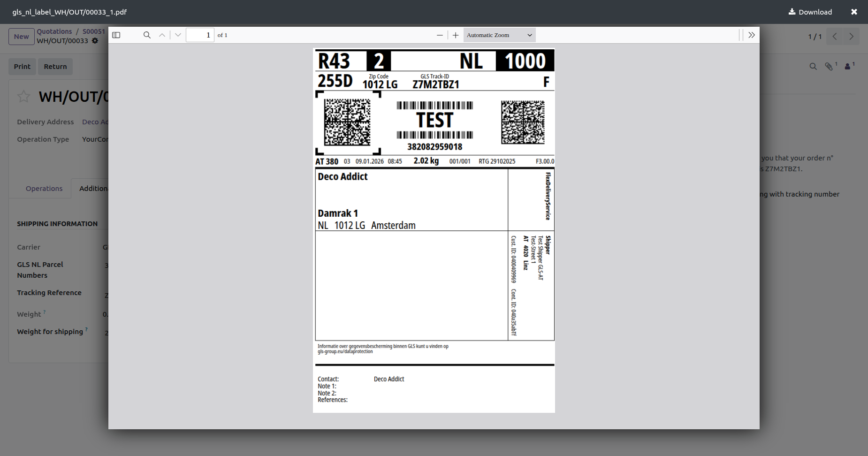Select the GLS Track-ID Z7M2TBZ1 text
Screen dimensions: 868x456
[x=436, y=84]
